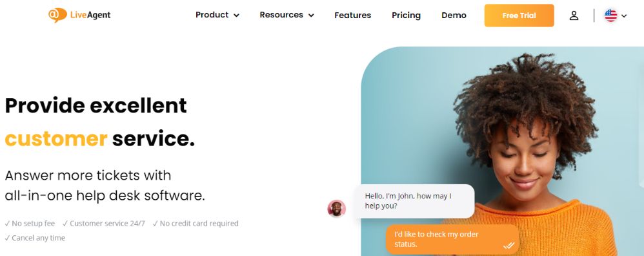Expand the Resources dropdown chevron
Image resolution: width=644 pixels, height=256 pixels.
click(311, 16)
